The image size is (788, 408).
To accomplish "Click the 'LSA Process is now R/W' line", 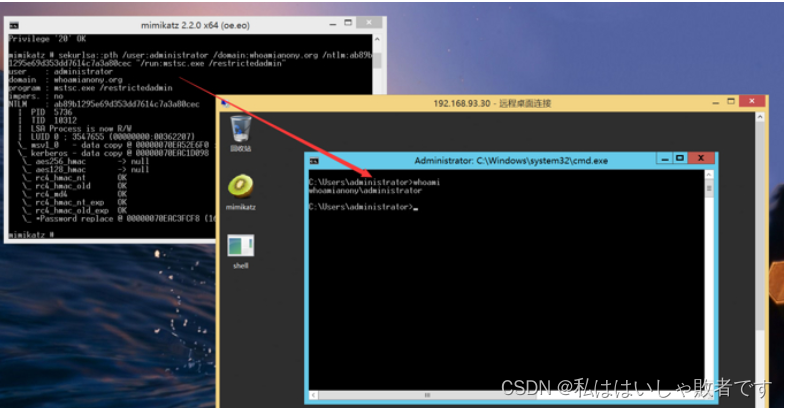I will click(x=81, y=129).
